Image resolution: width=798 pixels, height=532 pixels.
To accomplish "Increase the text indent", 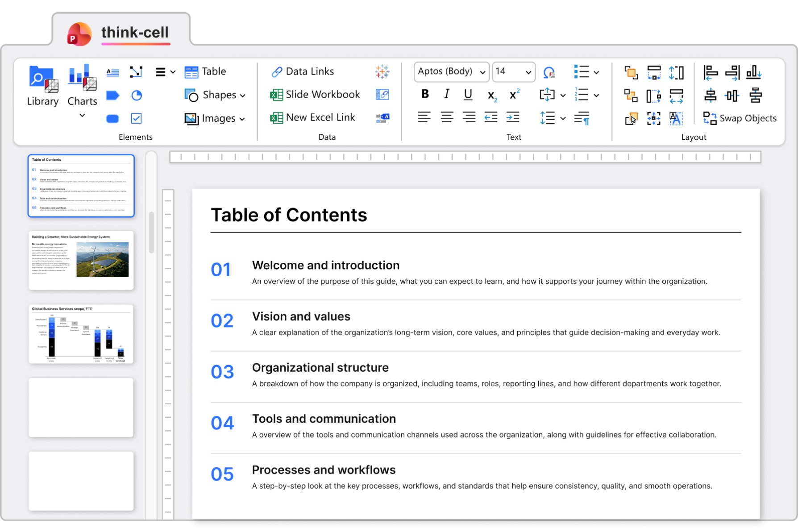I will click(513, 117).
